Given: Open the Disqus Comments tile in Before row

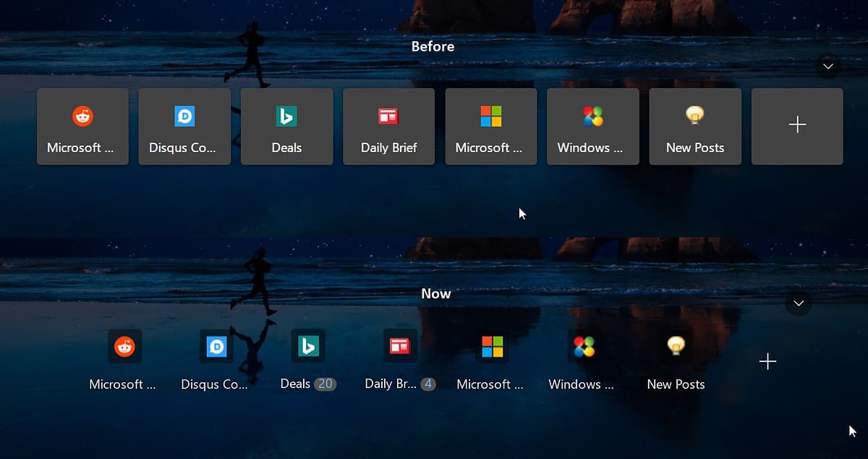Looking at the screenshot, I should pos(184,126).
